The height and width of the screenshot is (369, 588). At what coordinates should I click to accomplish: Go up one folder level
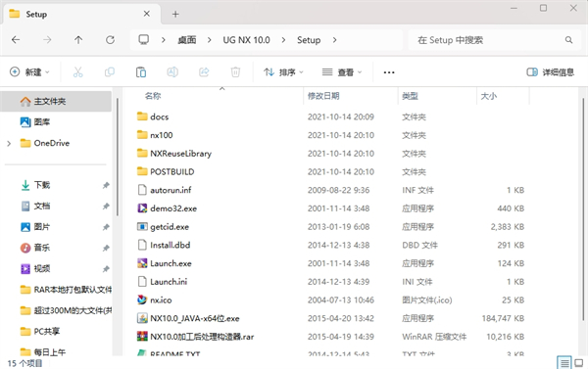[x=78, y=40]
